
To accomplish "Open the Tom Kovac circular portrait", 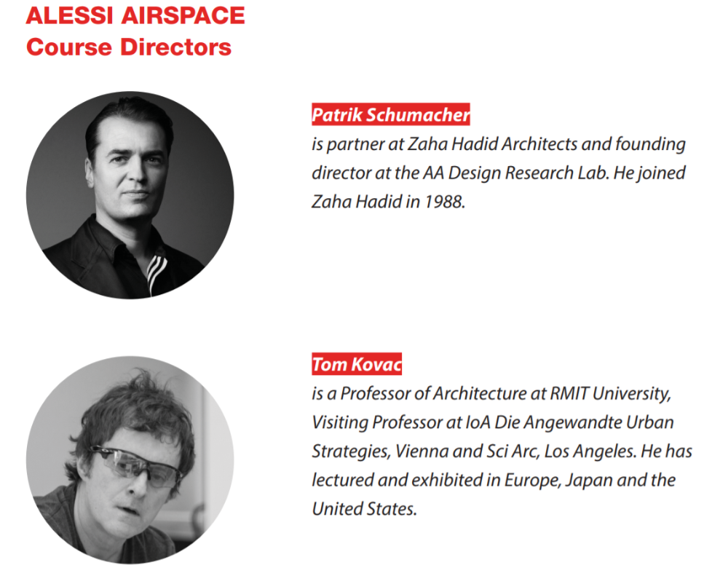I will click(x=130, y=460).
